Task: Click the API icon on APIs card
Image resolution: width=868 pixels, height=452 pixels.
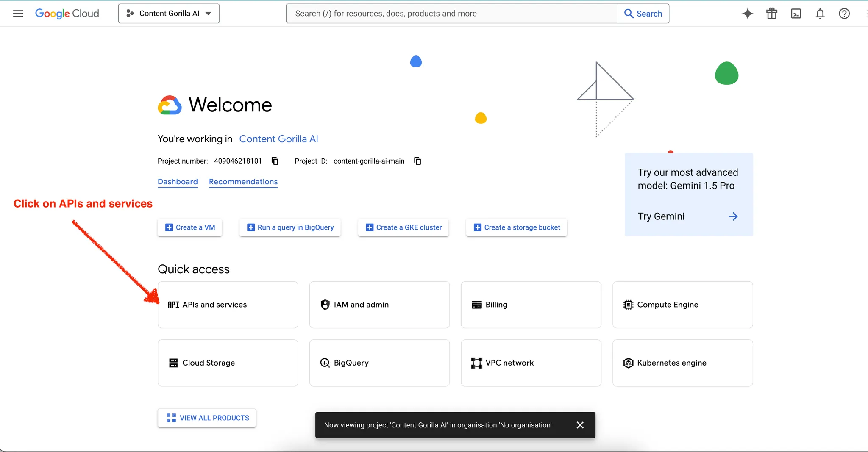Action: point(173,305)
